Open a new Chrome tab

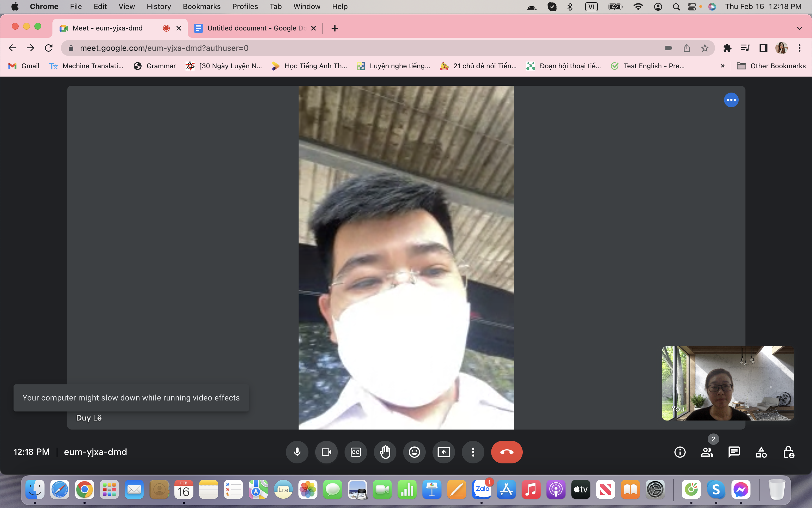pos(335,28)
